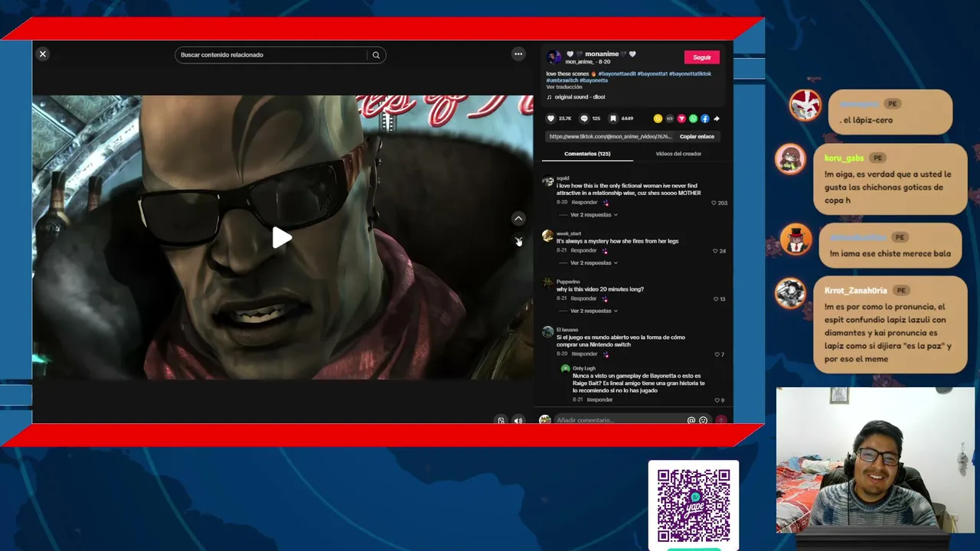
Task: Open El lwuano's profile avatar
Action: point(547,332)
